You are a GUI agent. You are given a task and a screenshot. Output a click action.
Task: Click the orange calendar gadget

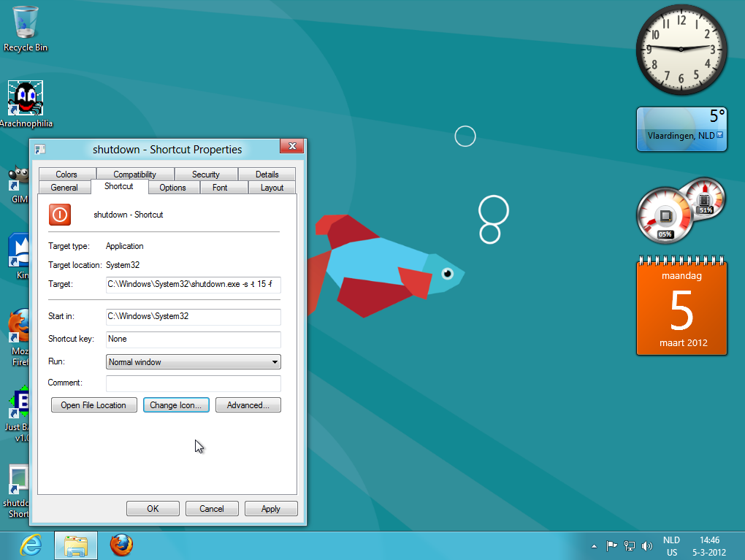pyautogui.click(x=681, y=306)
